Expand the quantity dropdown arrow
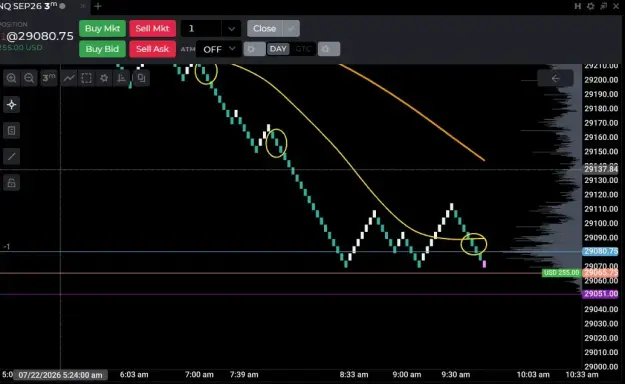 click(231, 29)
